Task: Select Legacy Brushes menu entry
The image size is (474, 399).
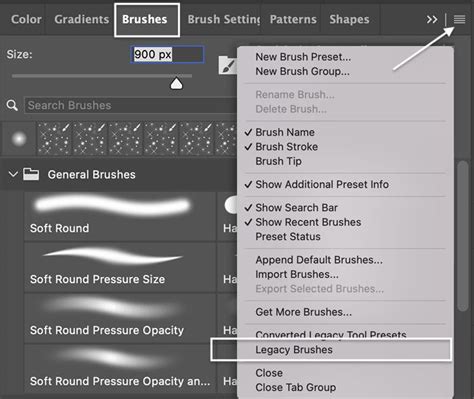Action: coord(294,350)
